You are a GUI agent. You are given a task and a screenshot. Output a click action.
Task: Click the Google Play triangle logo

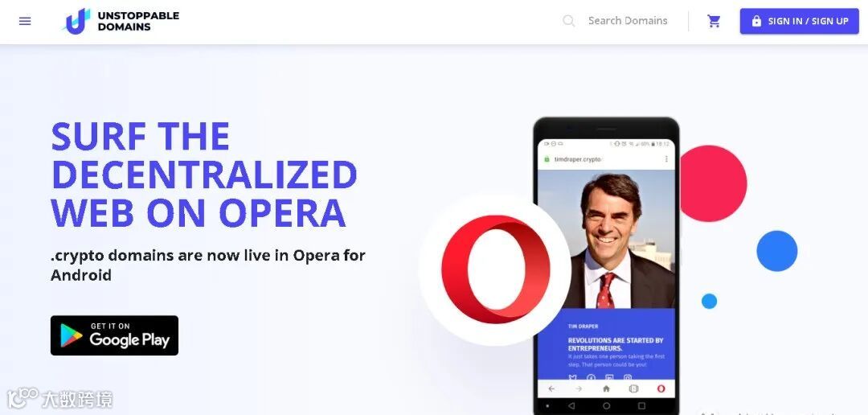pyautogui.click(x=71, y=335)
